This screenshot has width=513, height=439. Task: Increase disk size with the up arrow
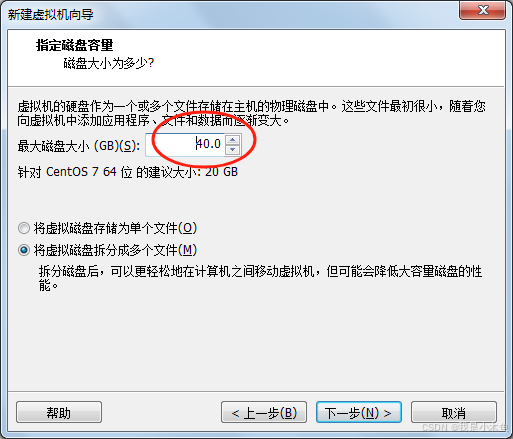(232, 140)
